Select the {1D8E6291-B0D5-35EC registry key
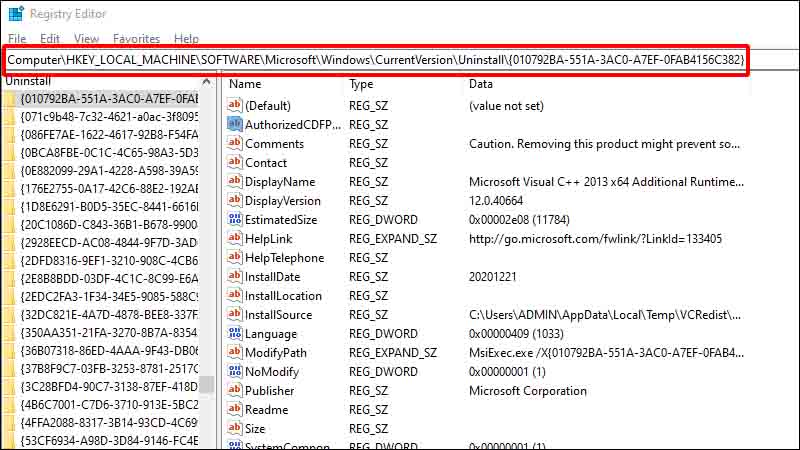The width and height of the screenshot is (800, 450). tap(109, 207)
